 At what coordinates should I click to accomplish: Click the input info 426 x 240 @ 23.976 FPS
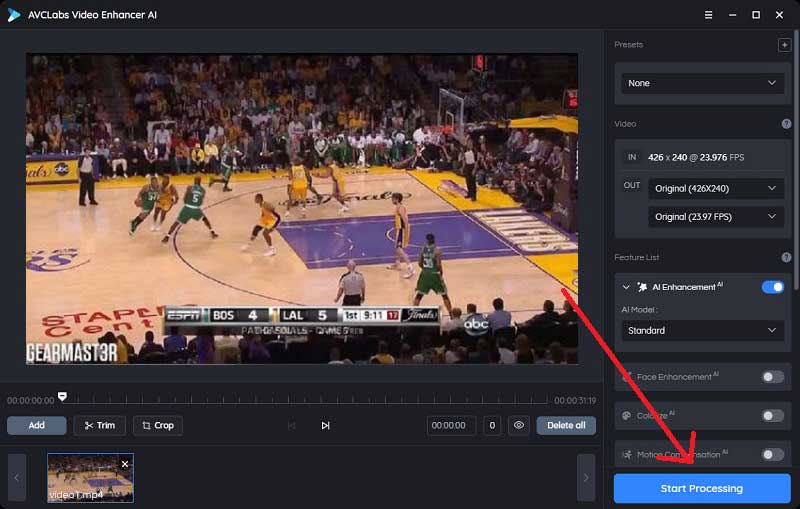pos(696,158)
